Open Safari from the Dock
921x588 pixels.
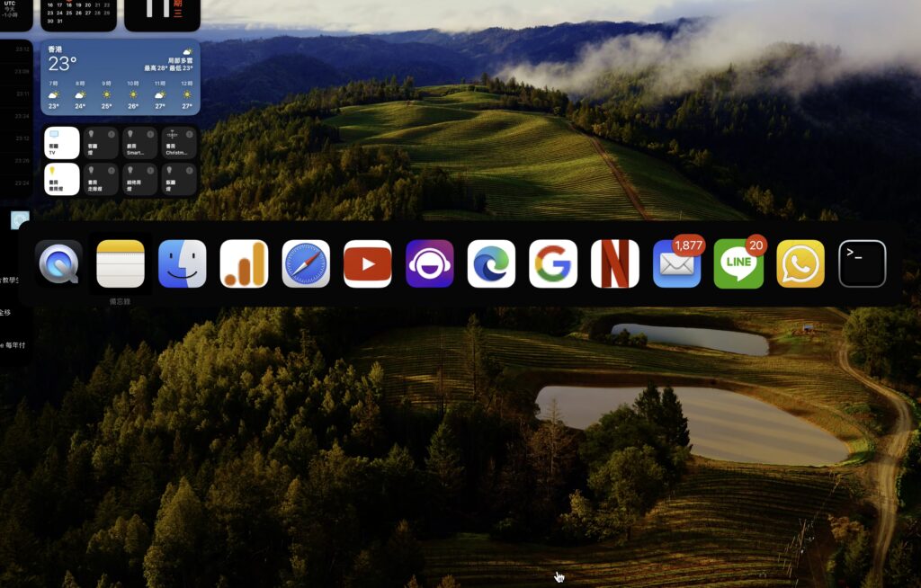tap(306, 262)
